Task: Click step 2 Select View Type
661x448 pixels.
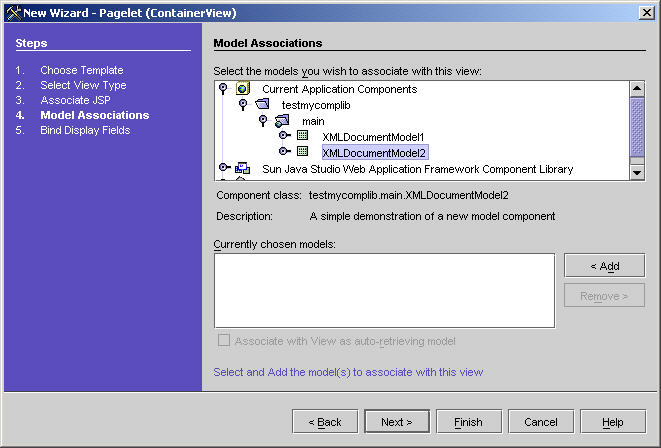Action: tap(83, 85)
